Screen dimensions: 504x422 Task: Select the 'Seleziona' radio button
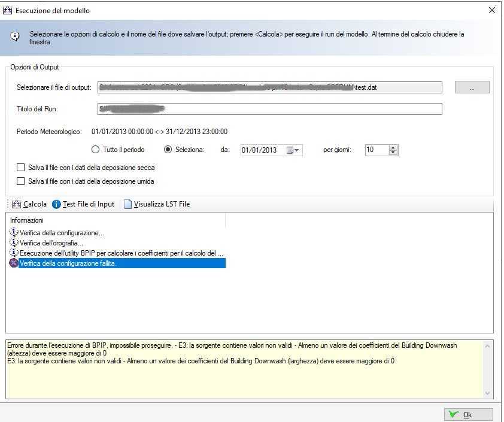click(x=168, y=150)
